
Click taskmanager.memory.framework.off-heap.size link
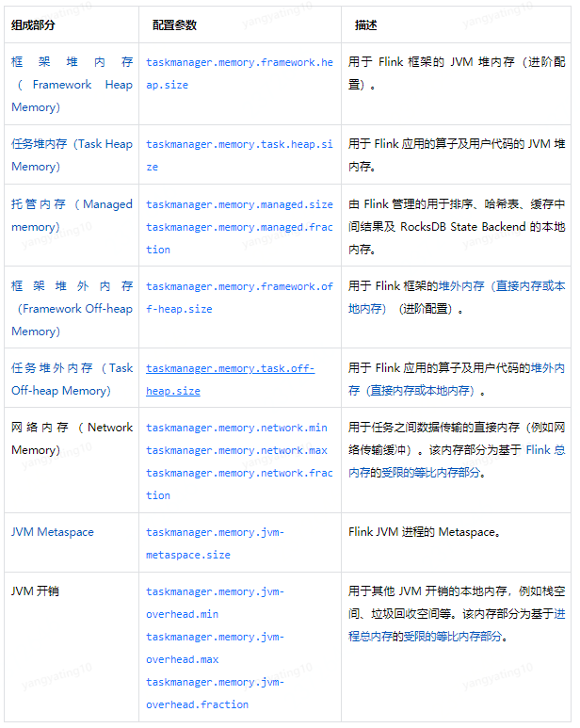pyautogui.click(x=239, y=298)
